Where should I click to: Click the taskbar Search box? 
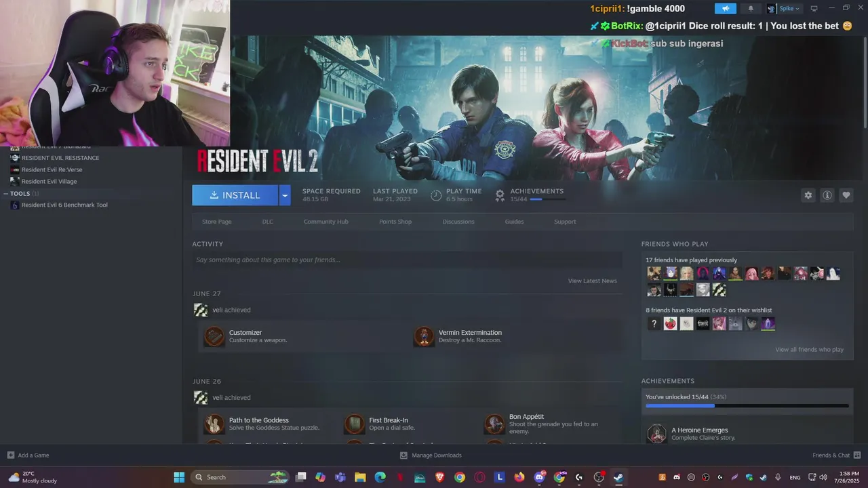tap(239, 477)
